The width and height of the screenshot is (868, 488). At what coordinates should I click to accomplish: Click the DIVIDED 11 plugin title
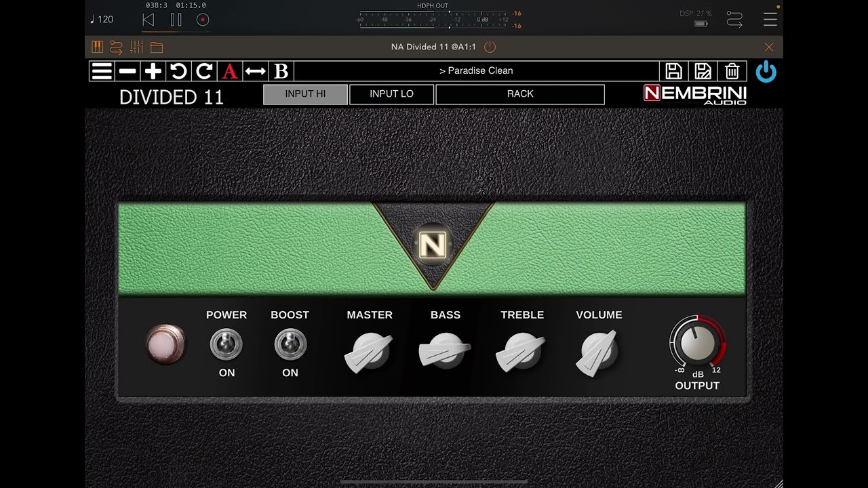pos(172,97)
